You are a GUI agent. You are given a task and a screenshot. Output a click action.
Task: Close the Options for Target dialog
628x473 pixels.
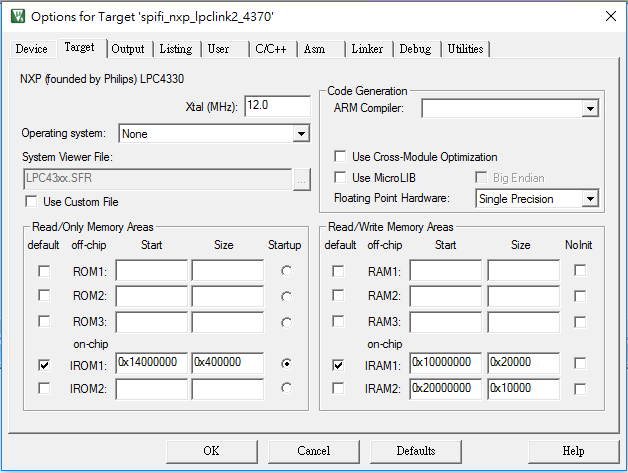611,16
